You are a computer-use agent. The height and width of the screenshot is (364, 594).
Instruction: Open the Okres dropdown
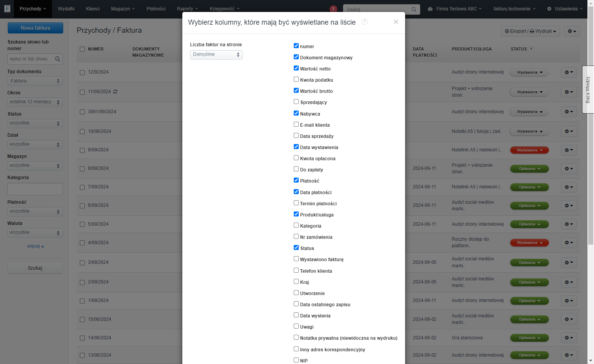(35, 102)
